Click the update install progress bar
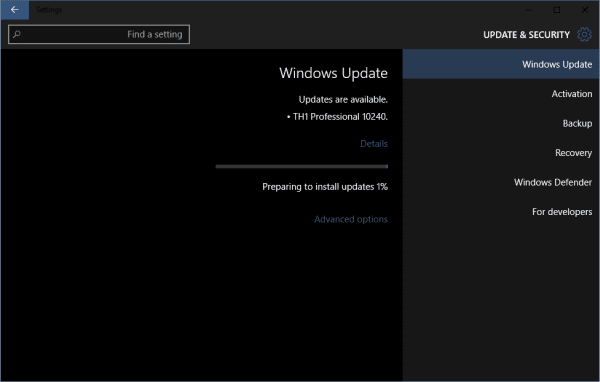The height and width of the screenshot is (382, 600). coord(302,167)
